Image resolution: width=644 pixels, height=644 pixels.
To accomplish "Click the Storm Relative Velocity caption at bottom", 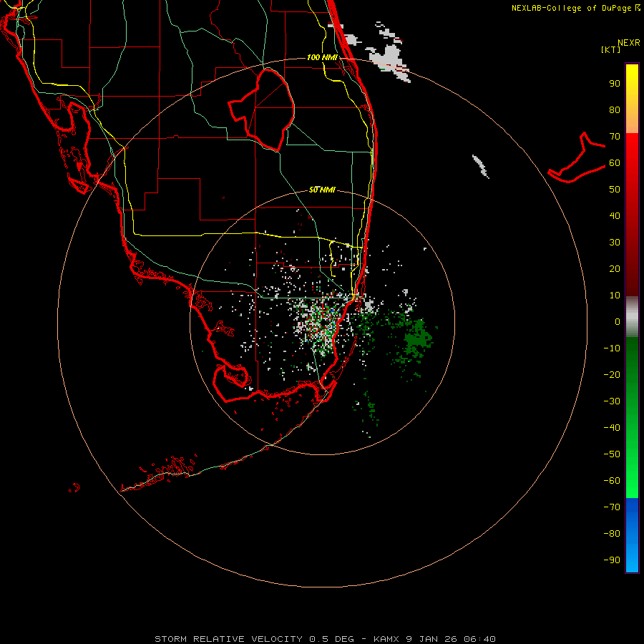I will [325, 639].
